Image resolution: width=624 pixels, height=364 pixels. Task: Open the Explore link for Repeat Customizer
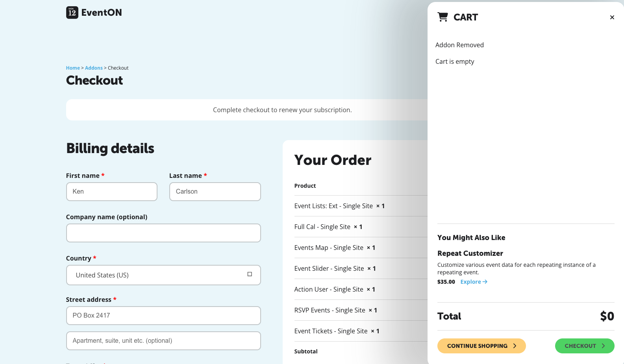pyautogui.click(x=474, y=282)
